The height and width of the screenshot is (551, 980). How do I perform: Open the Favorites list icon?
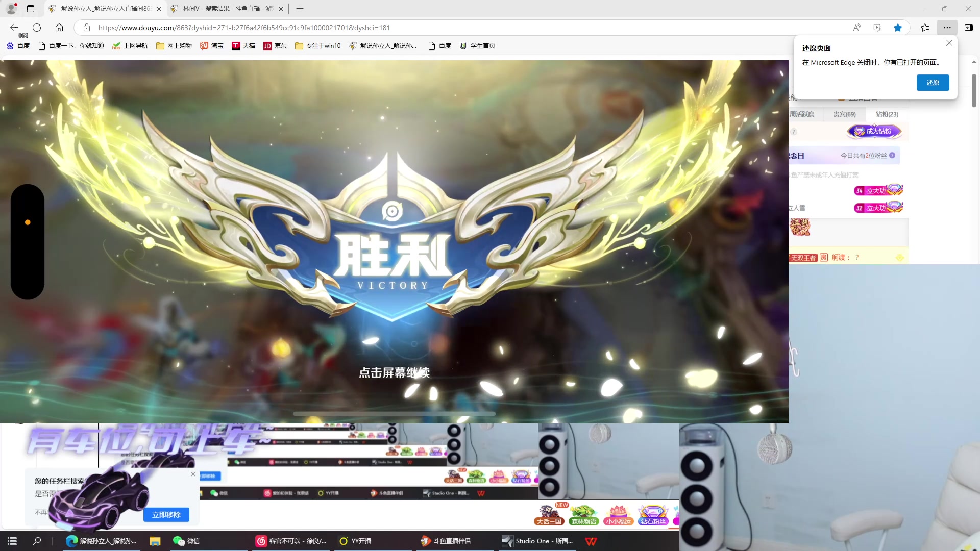coord(924,28)
